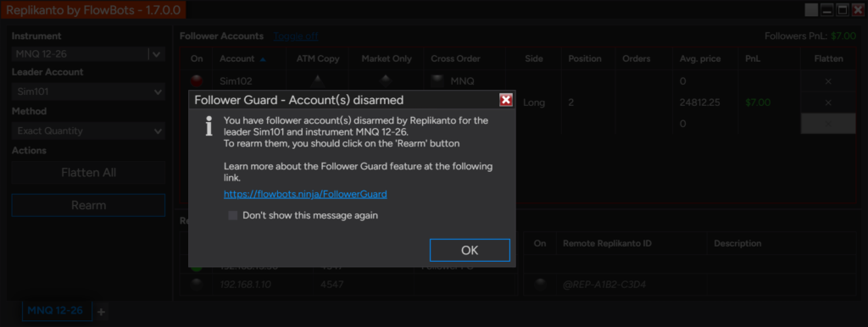Expand the Leader Account Sim101 dropdown
Screen dimensions: 868x327
88,91
